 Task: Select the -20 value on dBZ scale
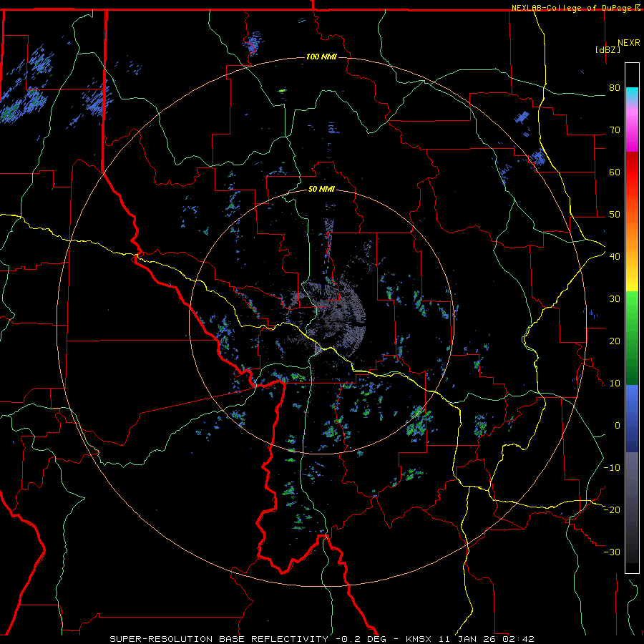pyautogui.click(x=612, y=509)
